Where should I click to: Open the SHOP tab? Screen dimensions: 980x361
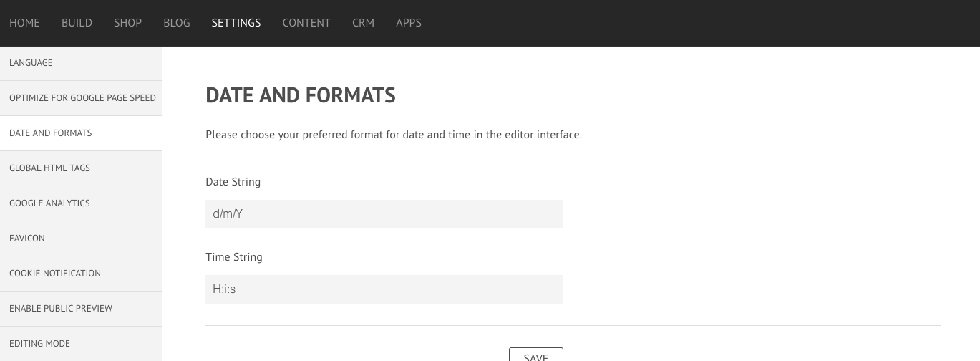click(127, 23)
